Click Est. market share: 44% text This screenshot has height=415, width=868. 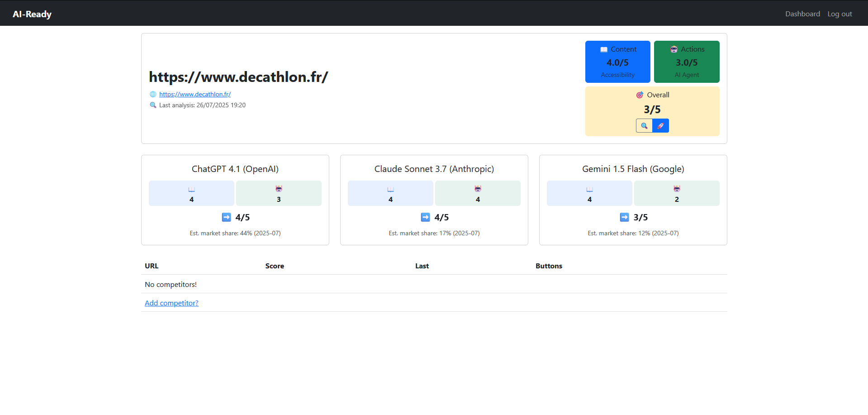235,233
